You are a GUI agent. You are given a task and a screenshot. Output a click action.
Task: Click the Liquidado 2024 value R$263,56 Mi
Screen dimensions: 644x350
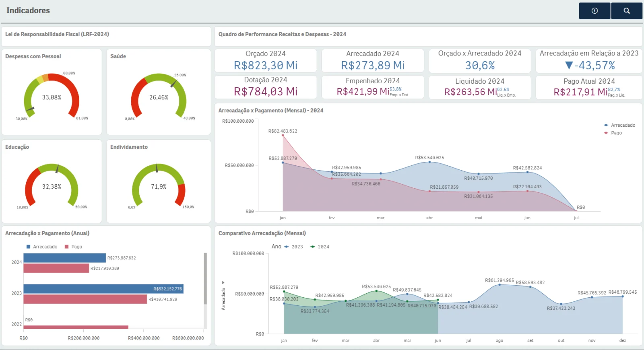(x=471, y=92)
